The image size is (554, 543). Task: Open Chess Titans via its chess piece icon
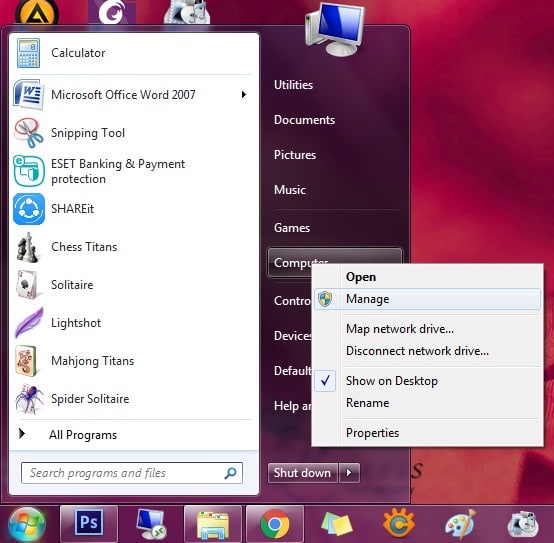28,247
